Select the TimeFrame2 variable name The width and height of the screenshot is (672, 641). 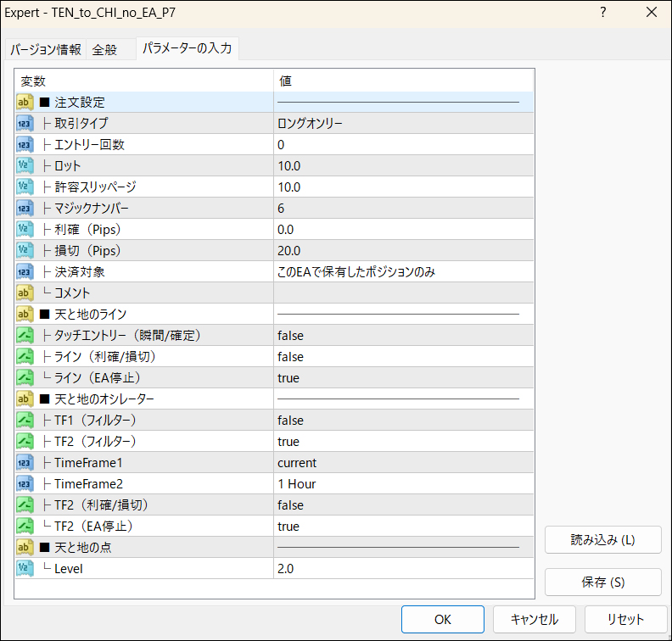(x=88, y=484)
